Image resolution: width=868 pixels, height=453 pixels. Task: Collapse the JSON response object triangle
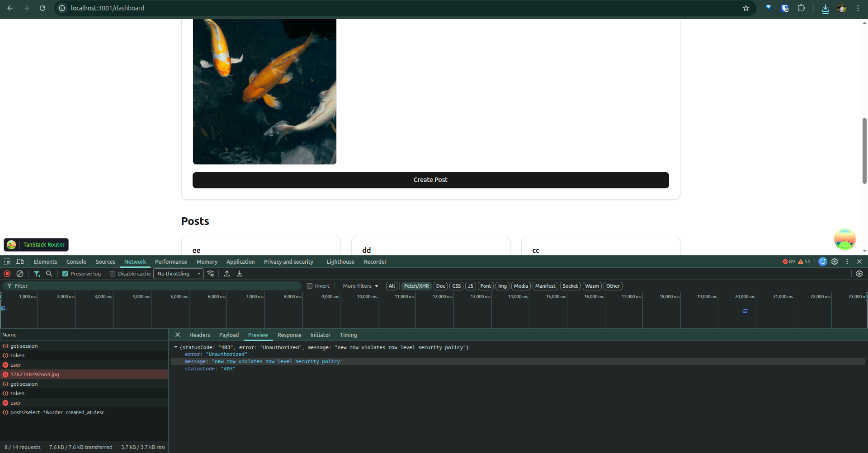click(x=176, y=347)
